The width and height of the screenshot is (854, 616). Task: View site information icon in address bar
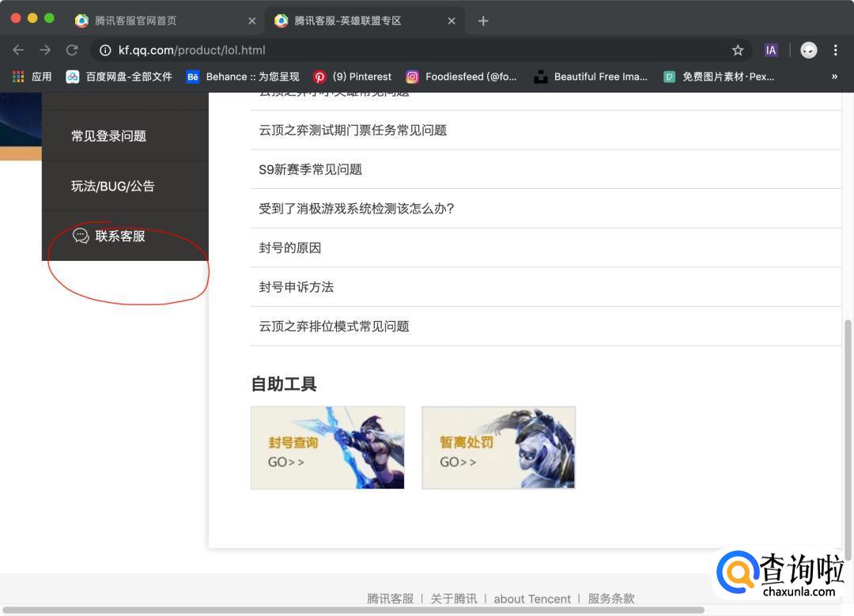coord(105,50)
